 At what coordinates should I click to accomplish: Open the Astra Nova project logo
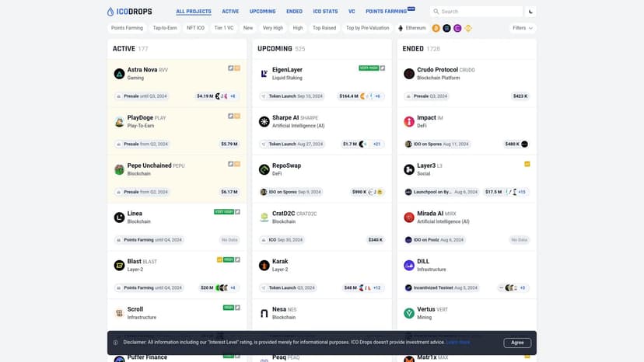pos(119,74)
